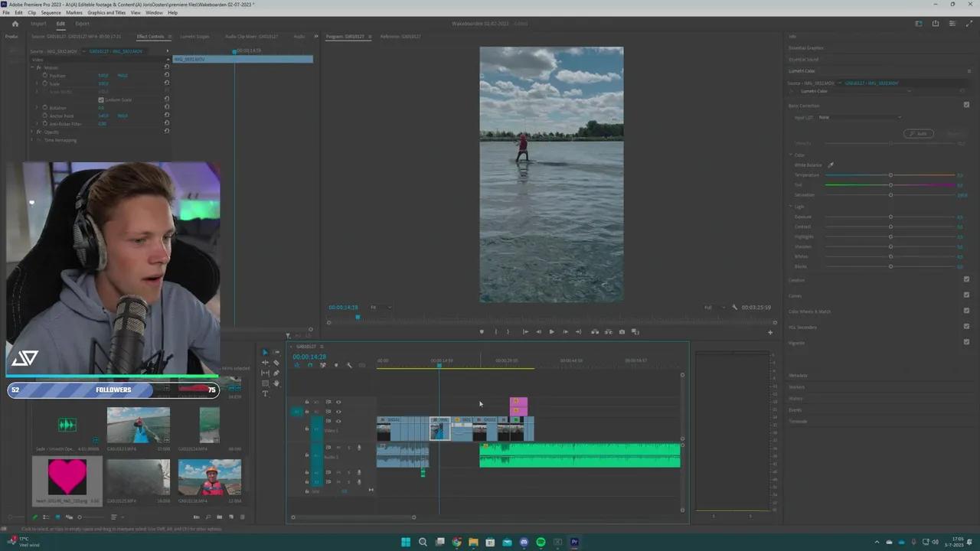The image size is (980, 551).
Task: Click Export Frame camera icon
Action: (622, 331)
